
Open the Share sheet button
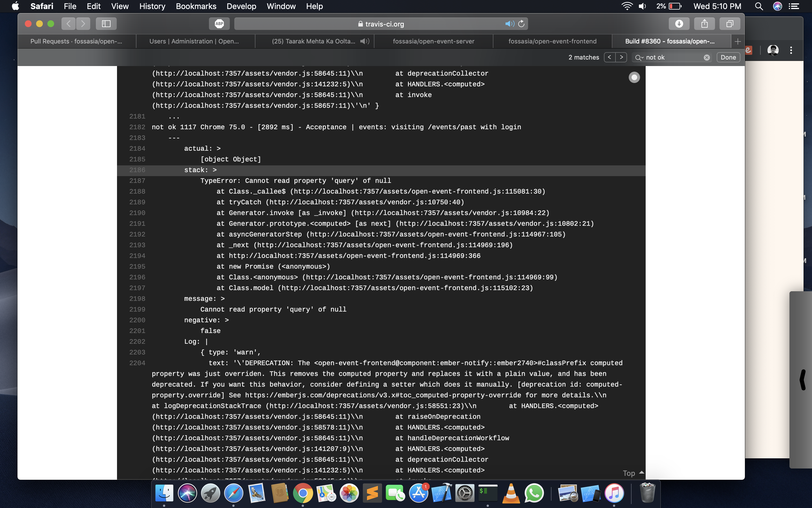click(x=704, y=23)
